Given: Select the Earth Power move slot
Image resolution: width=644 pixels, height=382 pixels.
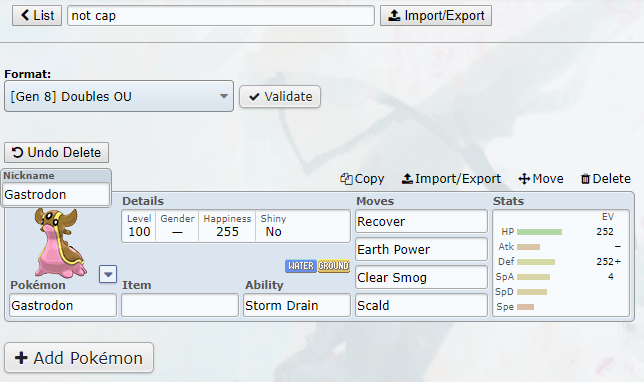Looking at the screenshot, I should 421,249.
